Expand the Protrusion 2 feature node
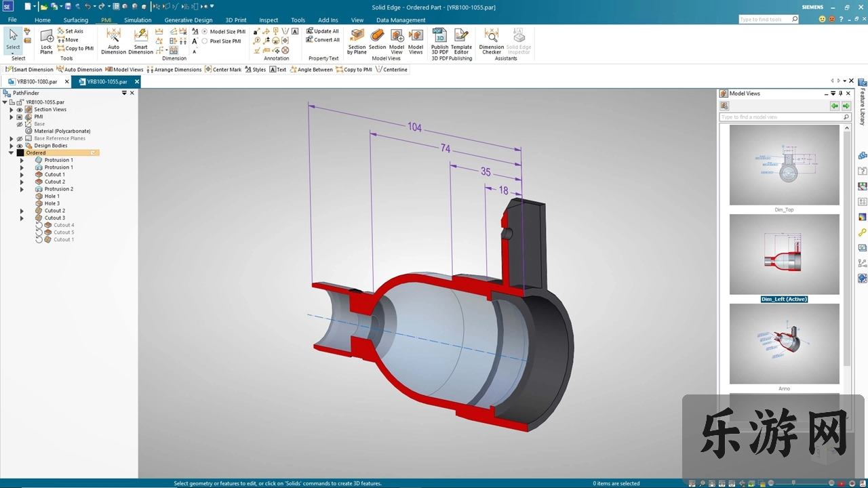This screenshot has width=868, height=488. (x=22, y=189)
